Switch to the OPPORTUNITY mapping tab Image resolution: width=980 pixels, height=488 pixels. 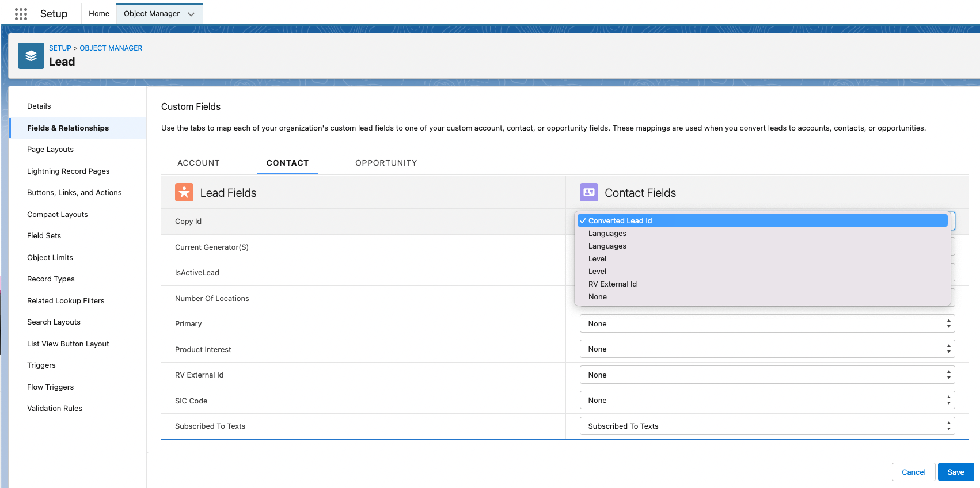coord(386,163)
